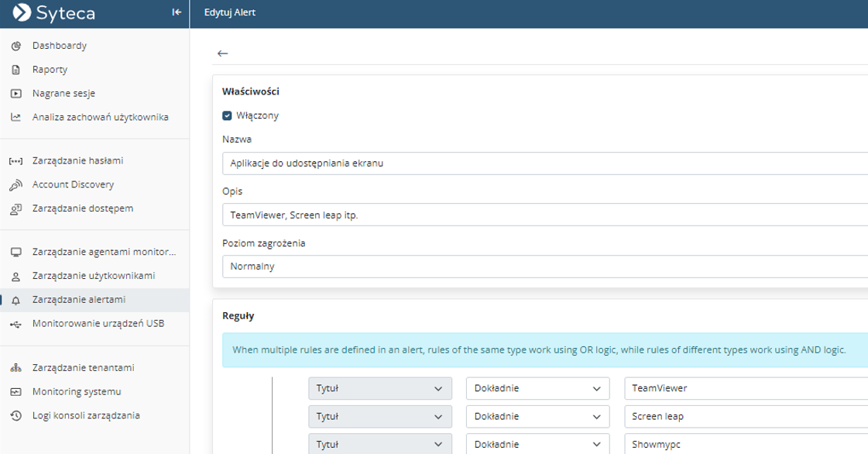
Task: Click the Nazwa input field
Action: coord(542,163)
